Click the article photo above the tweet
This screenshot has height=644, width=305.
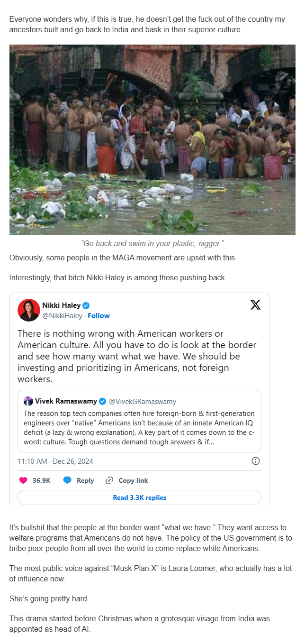(152, 139)
